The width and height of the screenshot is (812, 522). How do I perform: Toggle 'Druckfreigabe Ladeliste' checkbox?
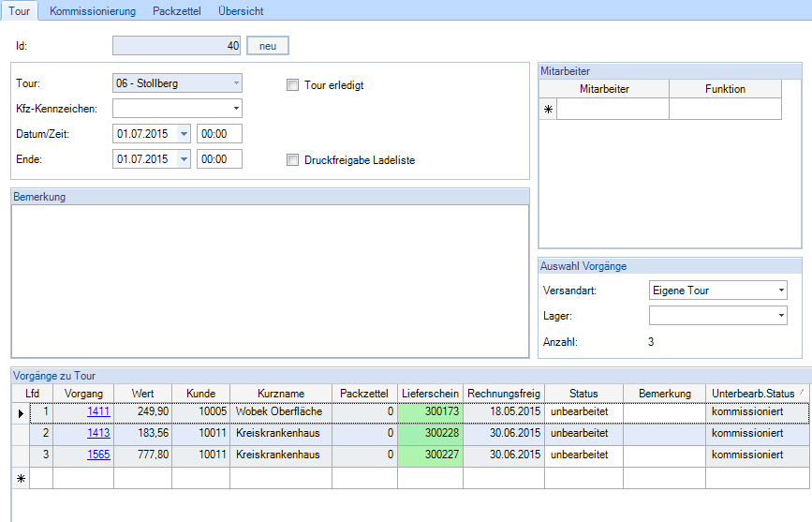(293, 160)
